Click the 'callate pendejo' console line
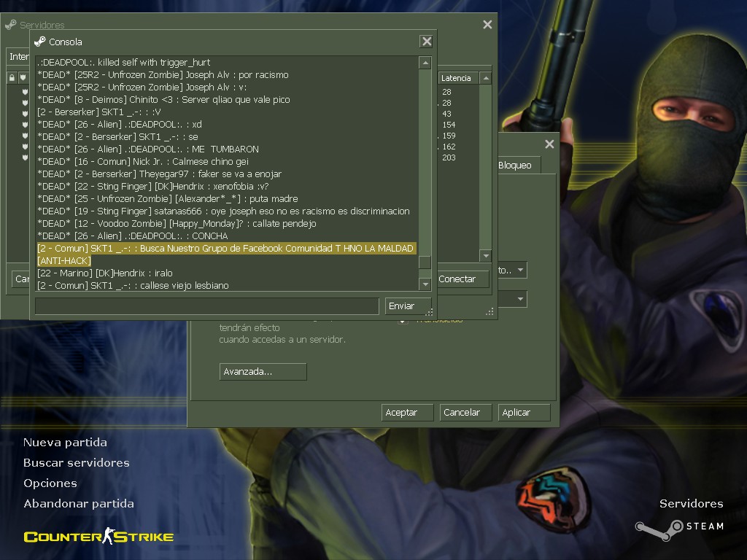 pyautogui.click(x=177, y=223)
